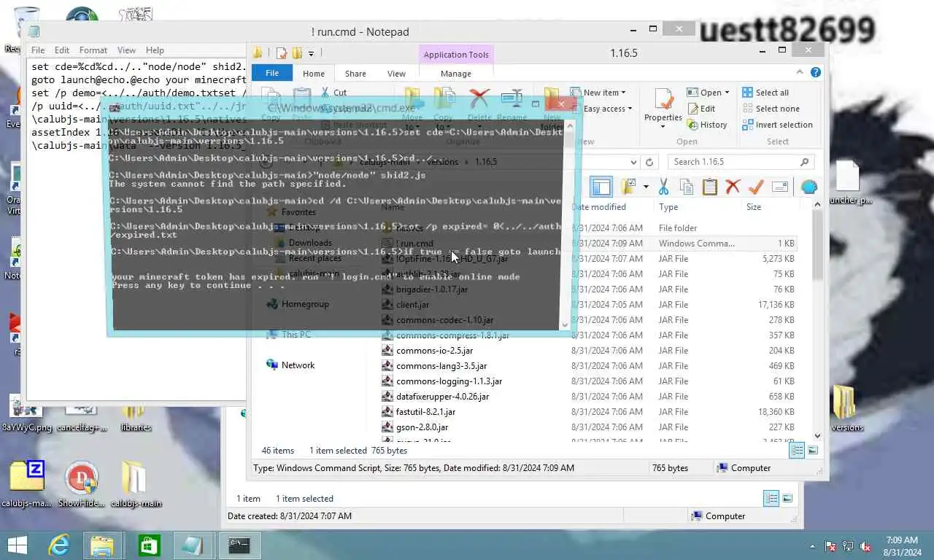934x560 pixels.
Task: Open Internet Explorer from taskbar
Action: click(x=59, y=545)
